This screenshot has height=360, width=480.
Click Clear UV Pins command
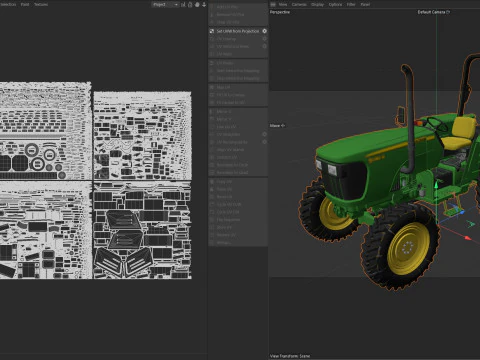pyautogui.click(x=238, y=22)
